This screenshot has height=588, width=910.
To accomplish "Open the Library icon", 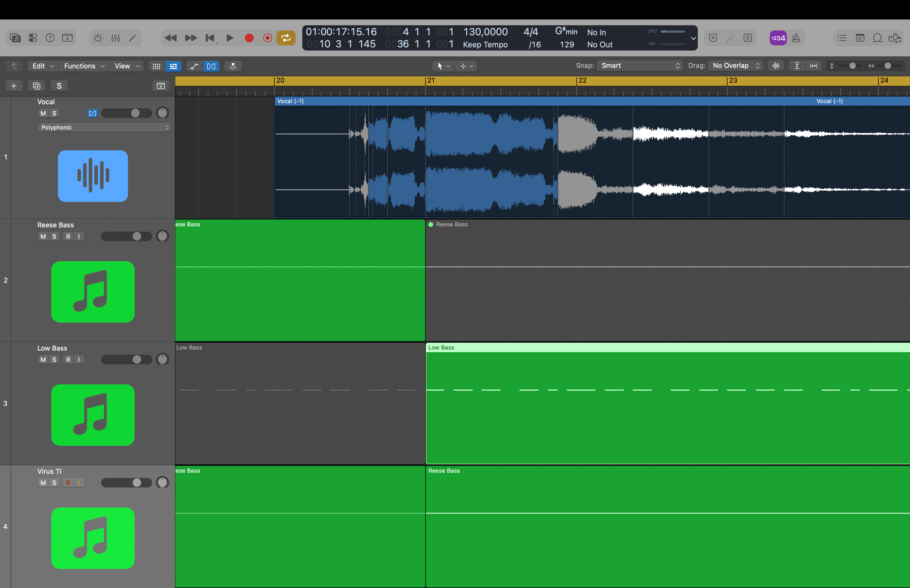I will click(15, 38).
